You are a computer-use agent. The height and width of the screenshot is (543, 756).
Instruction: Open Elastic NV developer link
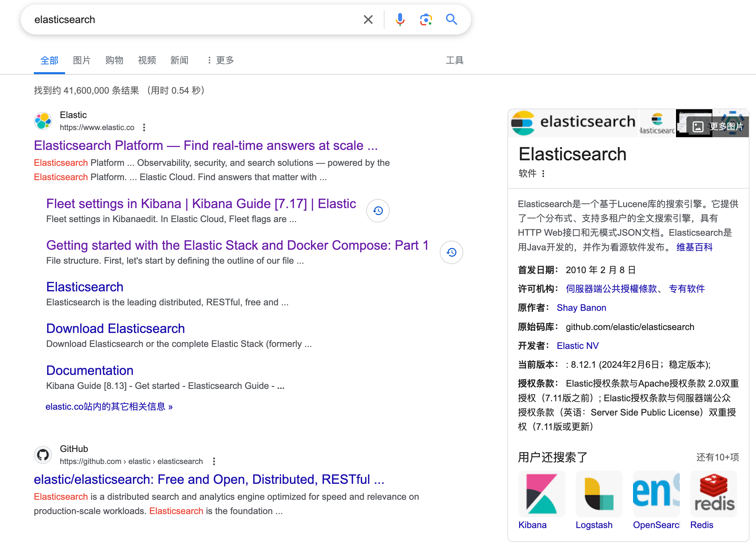coord(578,345)
